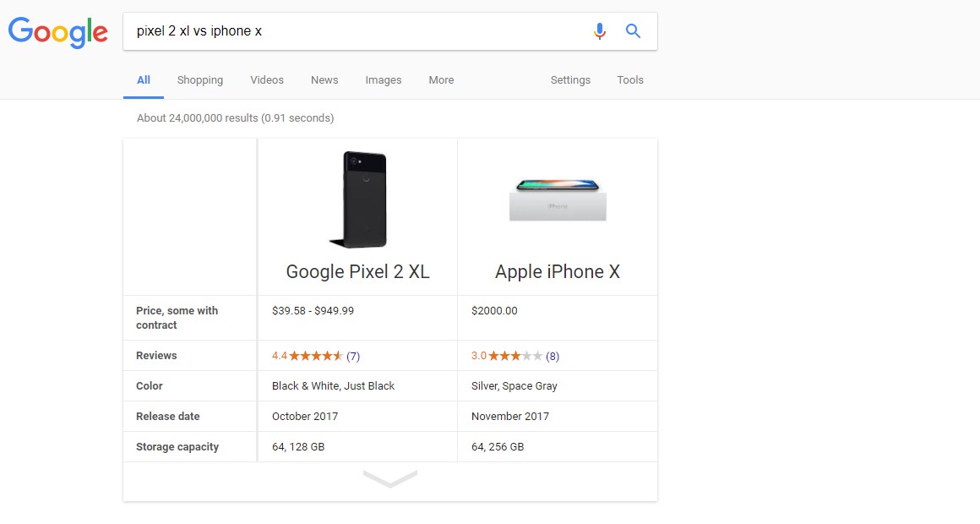
Task: Select the Google Pixel 2 XL title
Action: (357, 271)
